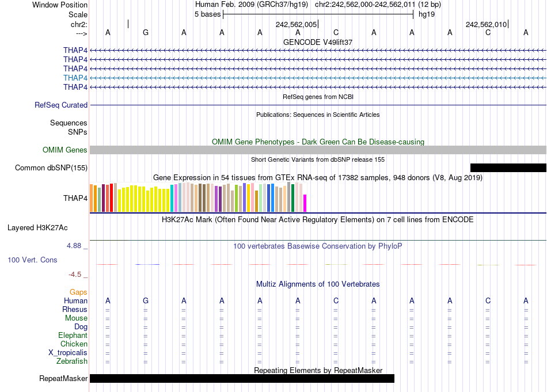
Task: Click the orange Gaps label
Action: [x=78, y=292]
